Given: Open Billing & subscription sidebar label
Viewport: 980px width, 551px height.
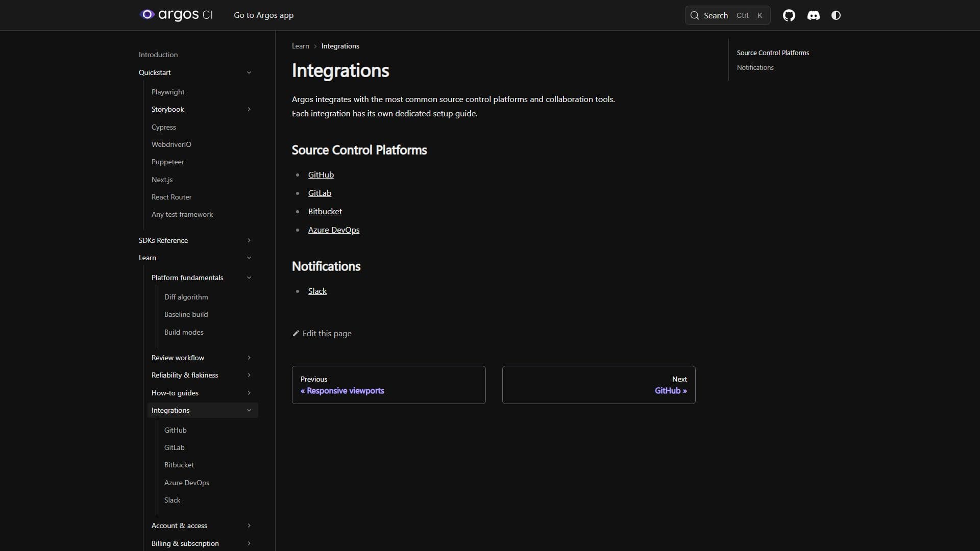Looking at the screenshot, I should [185, 543].
